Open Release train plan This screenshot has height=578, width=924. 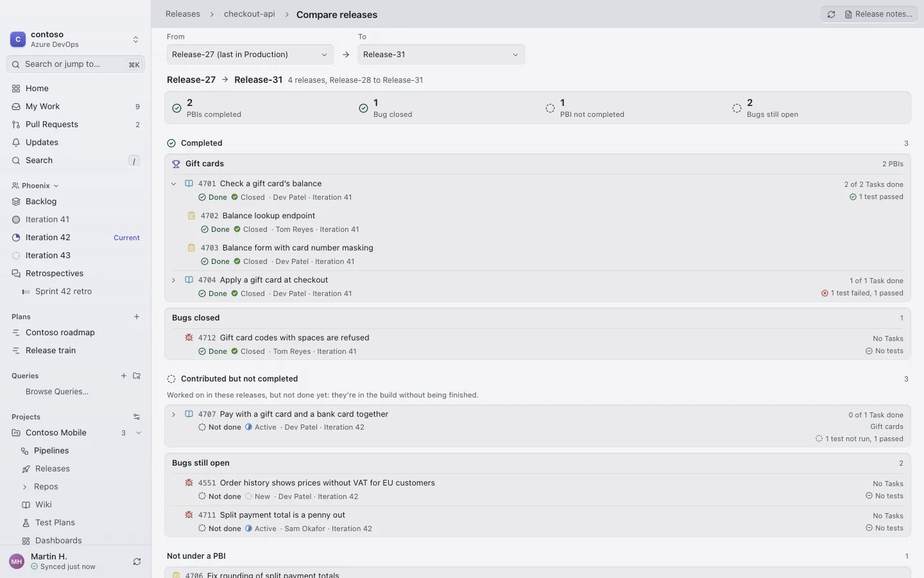point(76,351)
